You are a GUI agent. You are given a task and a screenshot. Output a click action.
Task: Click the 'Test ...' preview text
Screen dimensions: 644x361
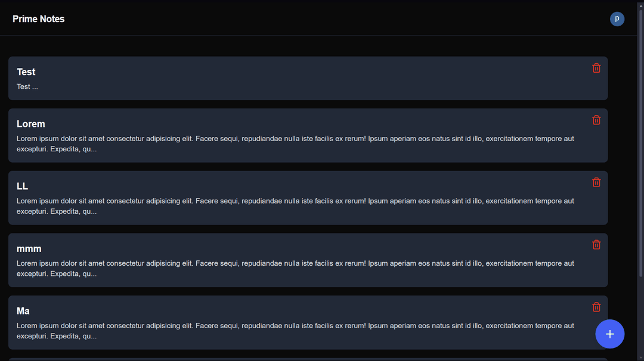pos(27,87)
